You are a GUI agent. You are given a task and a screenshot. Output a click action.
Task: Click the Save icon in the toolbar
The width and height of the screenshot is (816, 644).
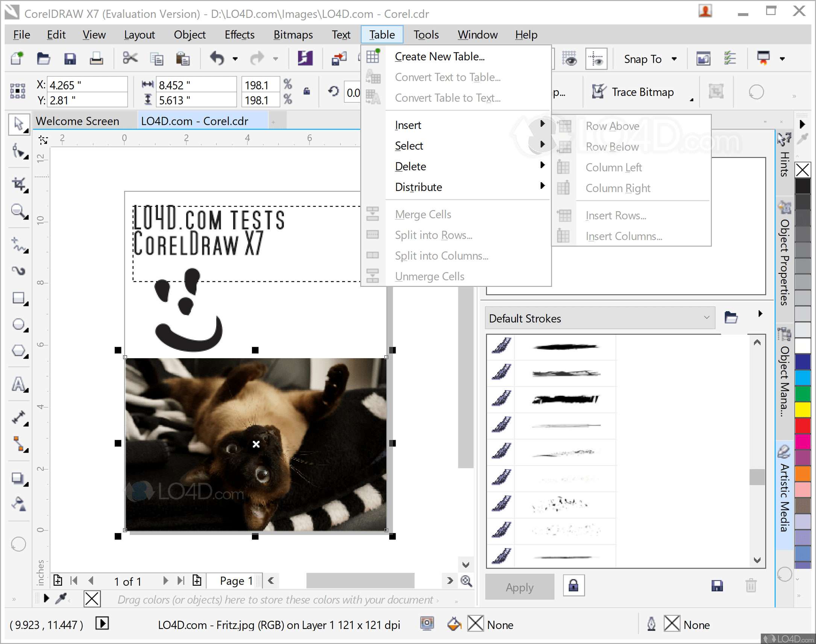70,58
